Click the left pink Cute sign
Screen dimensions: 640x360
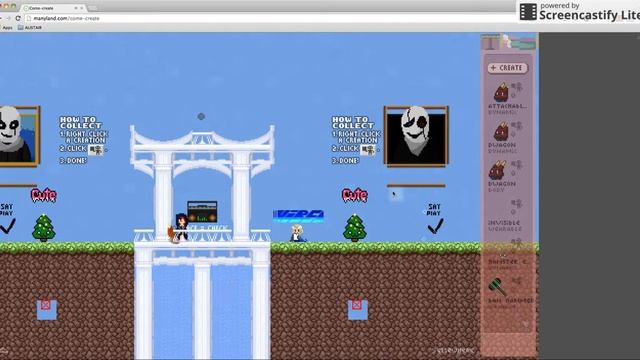tap(44, 196)
